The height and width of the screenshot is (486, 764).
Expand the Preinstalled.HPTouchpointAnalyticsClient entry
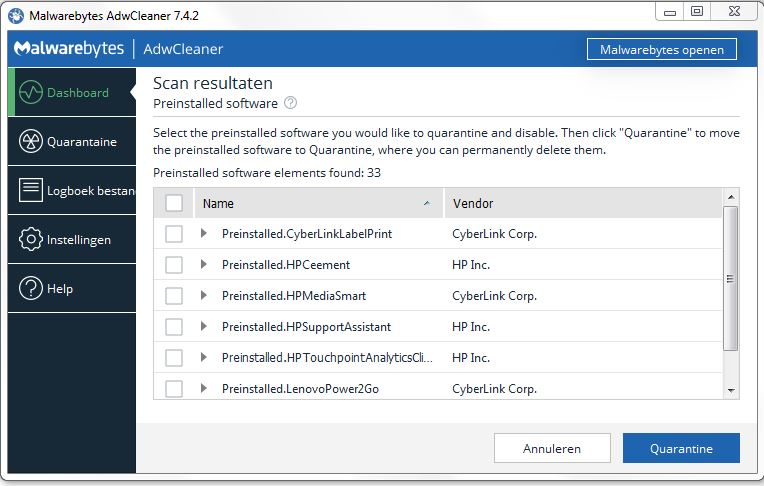coord(204,358)
